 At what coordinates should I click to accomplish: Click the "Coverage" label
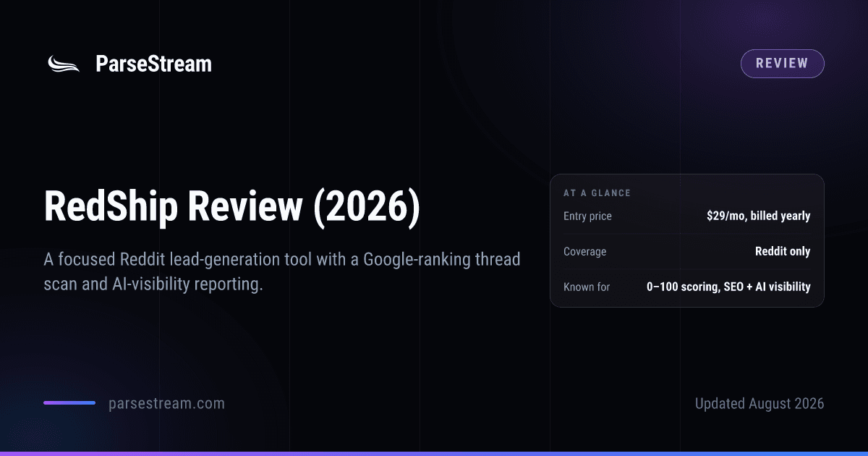point(584,251)
